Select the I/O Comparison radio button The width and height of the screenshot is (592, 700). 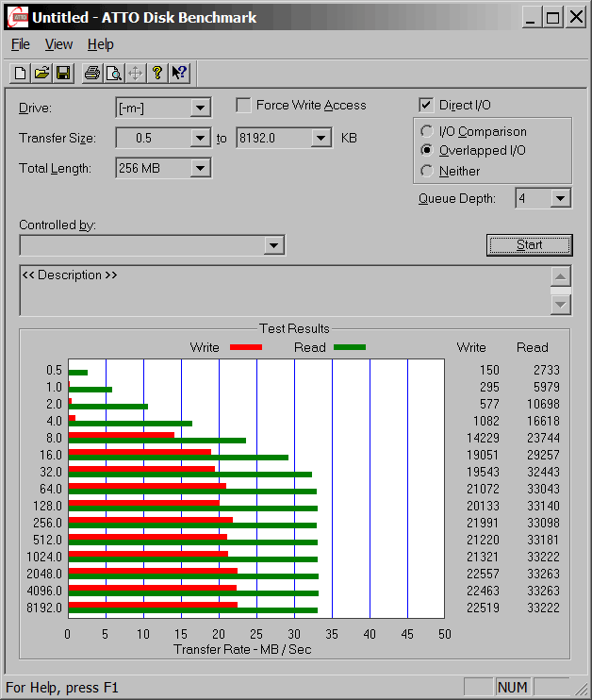click(427, 132)
